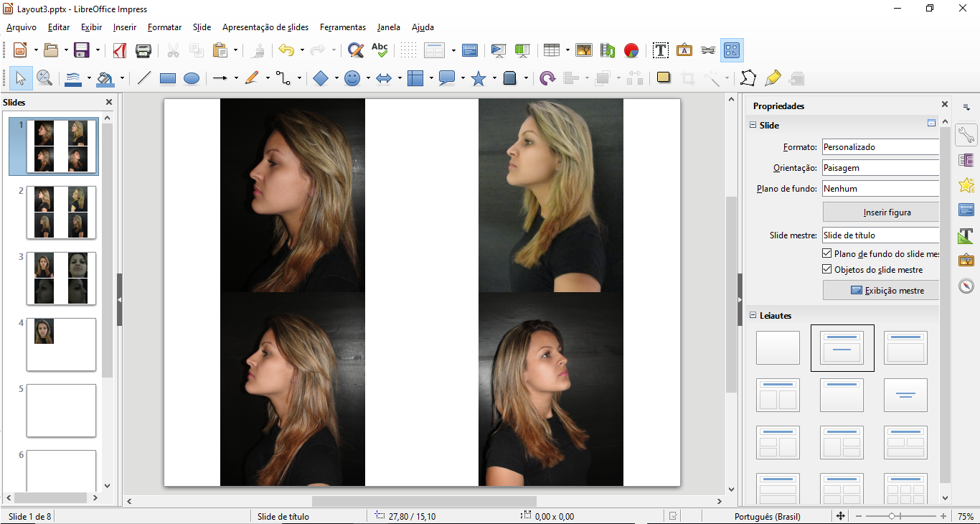Open the Formato dropdown showing Personalizado
980x524 pixels.
tap(880, 147)
